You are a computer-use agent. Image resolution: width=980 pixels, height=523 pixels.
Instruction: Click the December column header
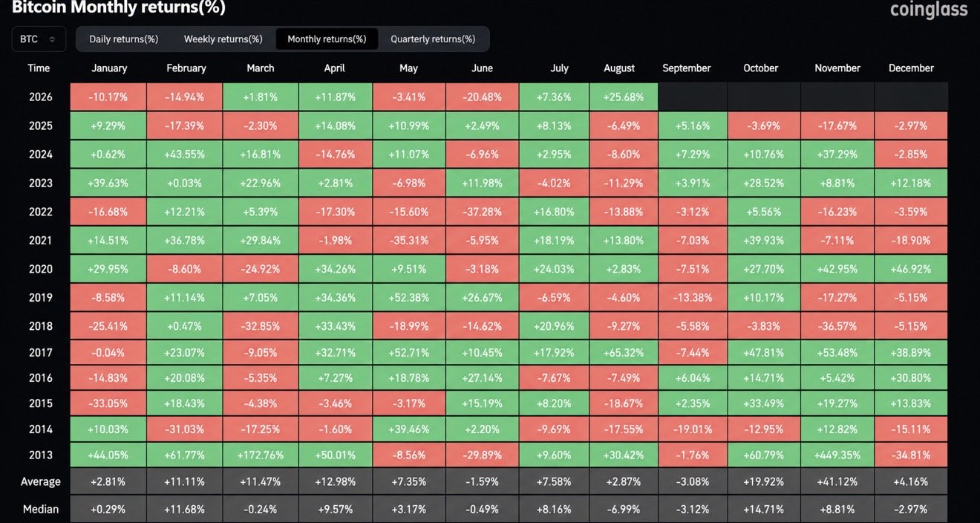click(x=911, y=68)
